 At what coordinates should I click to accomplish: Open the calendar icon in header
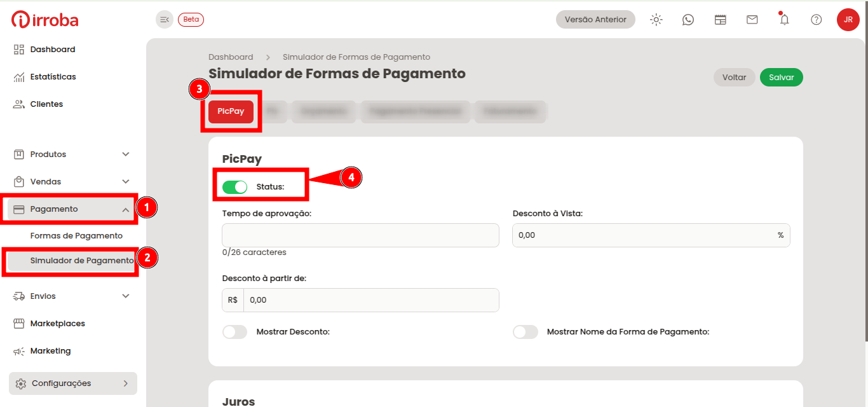coord(720,20)
